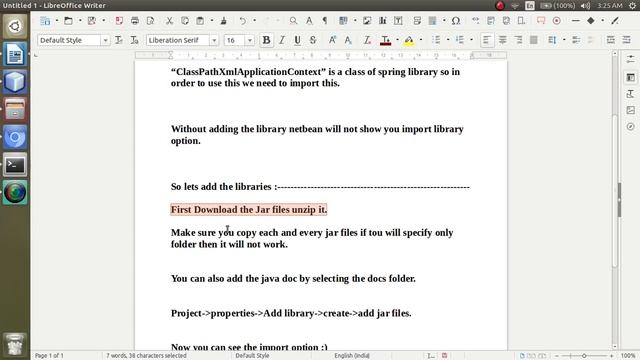The height and width of the screenshot is (360, 640).
Task: Align text left
Action: click(x=487, y=40)
